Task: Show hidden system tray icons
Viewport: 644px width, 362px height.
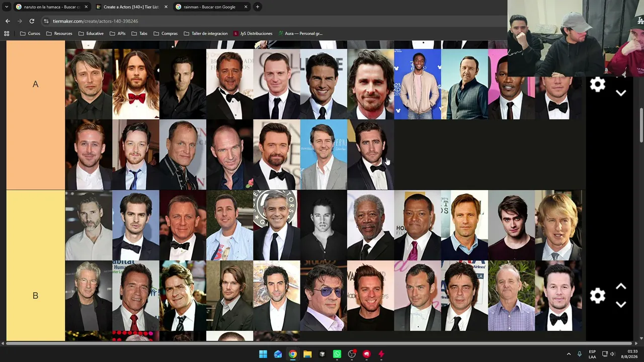Action: 569,354
